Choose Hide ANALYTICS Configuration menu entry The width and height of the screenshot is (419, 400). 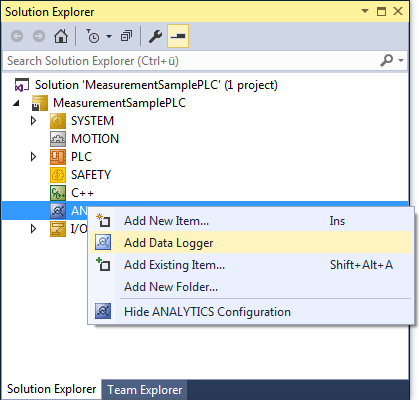point(251,312)
